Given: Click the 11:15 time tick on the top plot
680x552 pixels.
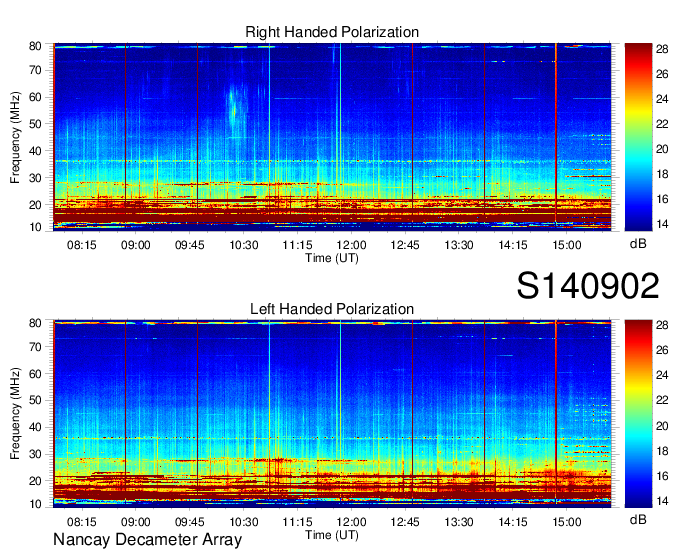Looking at the screenshot, I should point(297,245).
